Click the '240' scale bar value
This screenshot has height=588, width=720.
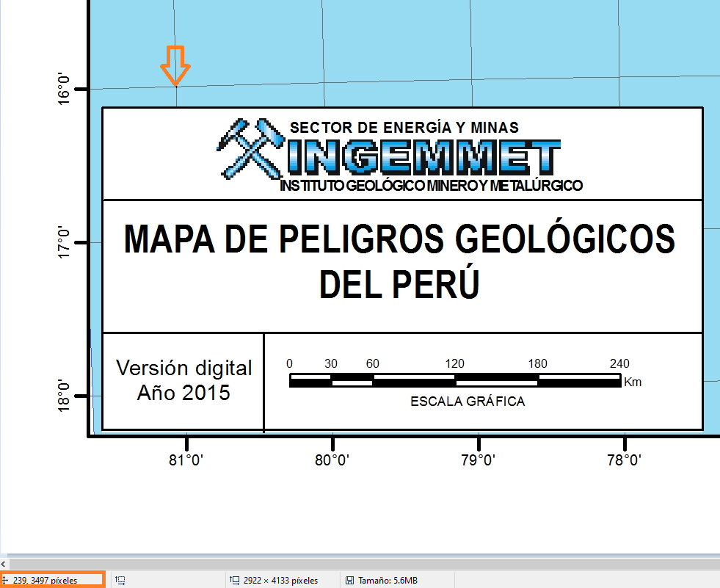click(619, 364)
